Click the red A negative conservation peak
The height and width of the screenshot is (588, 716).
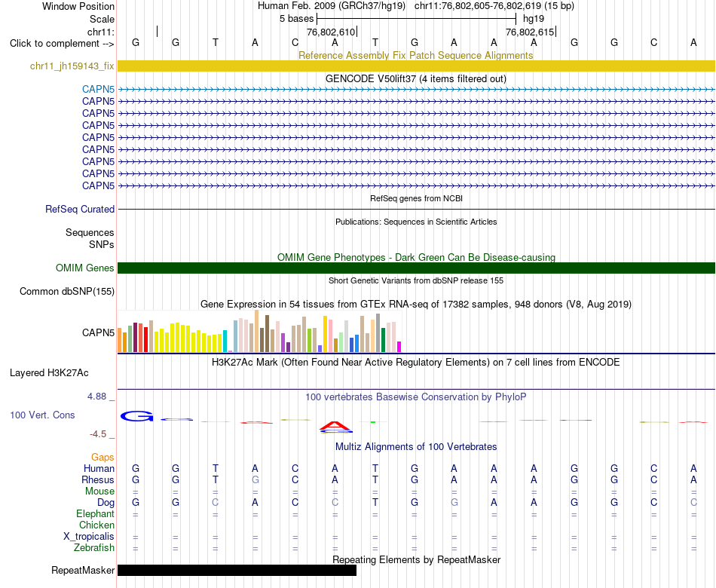point(335,427)
